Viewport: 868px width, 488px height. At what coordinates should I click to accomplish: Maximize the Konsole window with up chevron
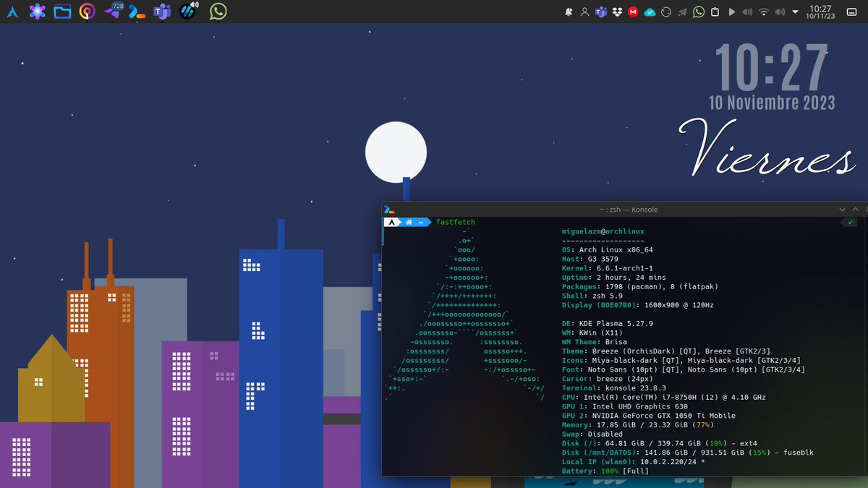pyautogui.click(x=856, y=209)
